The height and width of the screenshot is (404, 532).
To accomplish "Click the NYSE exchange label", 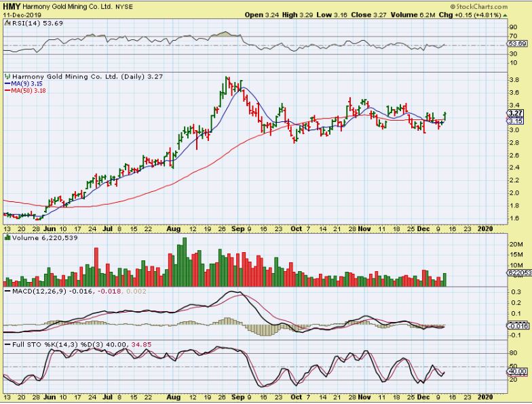I will 123,7.
